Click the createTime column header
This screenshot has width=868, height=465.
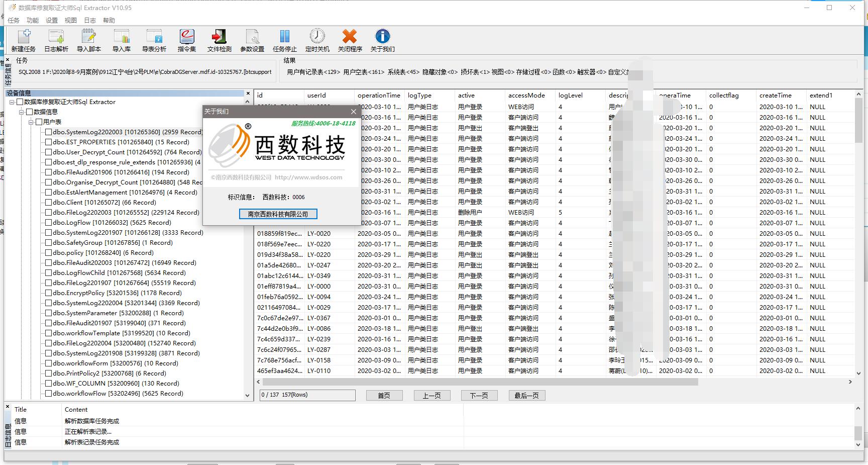point(782,96)
